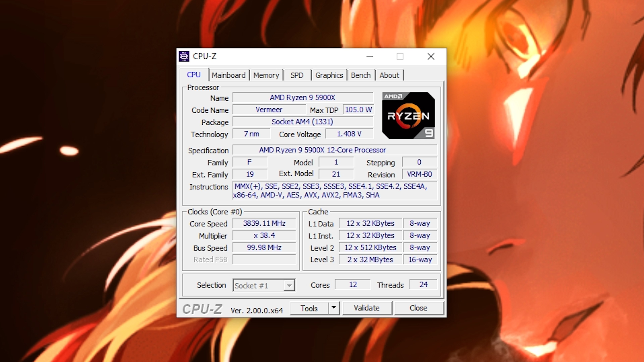The width and height of the screenshot is (644, 362).
Task: Click the Multiplier value x 38.4
Action: pyautogui.click(x=264, y=235)
